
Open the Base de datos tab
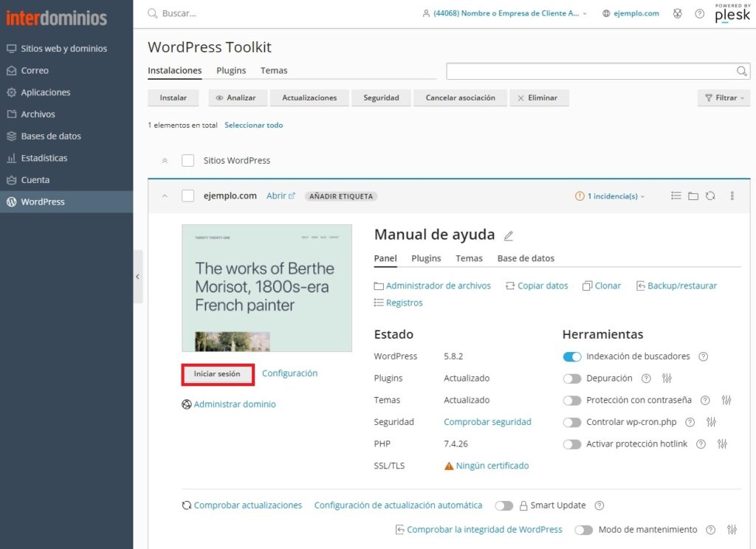526,258
